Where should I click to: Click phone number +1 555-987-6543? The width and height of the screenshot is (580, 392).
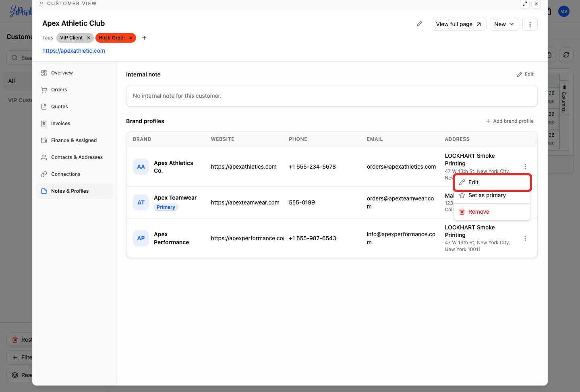point(313,238)
